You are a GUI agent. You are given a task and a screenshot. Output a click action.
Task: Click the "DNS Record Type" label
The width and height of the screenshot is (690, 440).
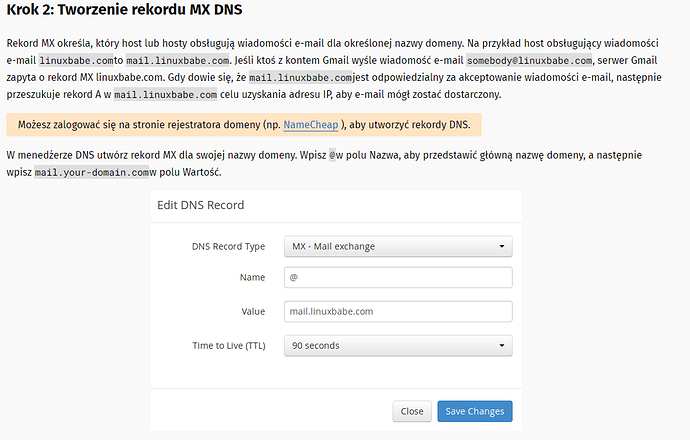tap(228, 246)
